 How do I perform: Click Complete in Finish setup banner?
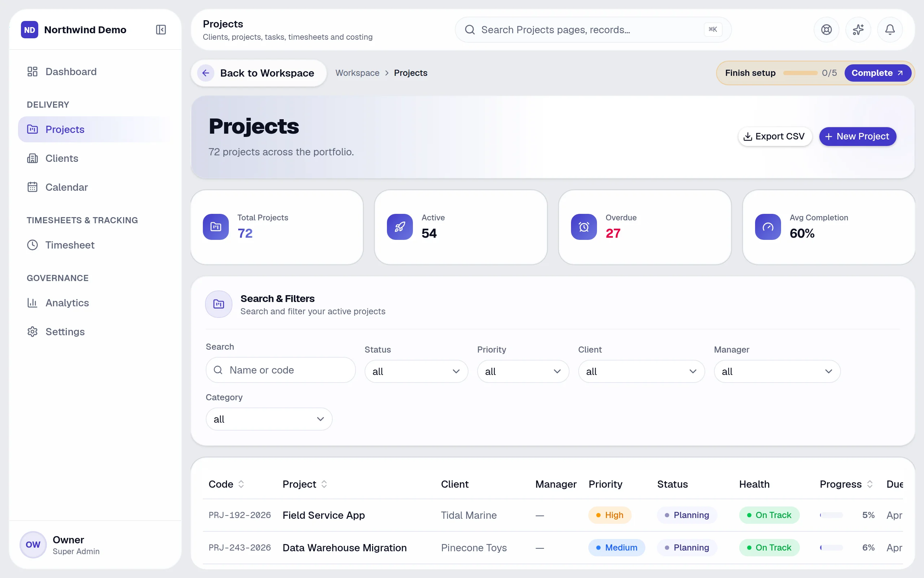pos(877,73)
